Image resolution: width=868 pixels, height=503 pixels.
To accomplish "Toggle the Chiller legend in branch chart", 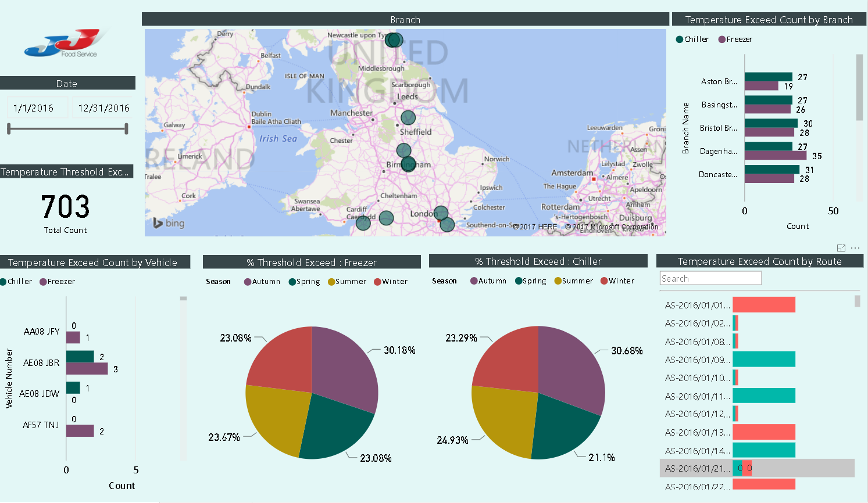I will [x=692, y=39].
